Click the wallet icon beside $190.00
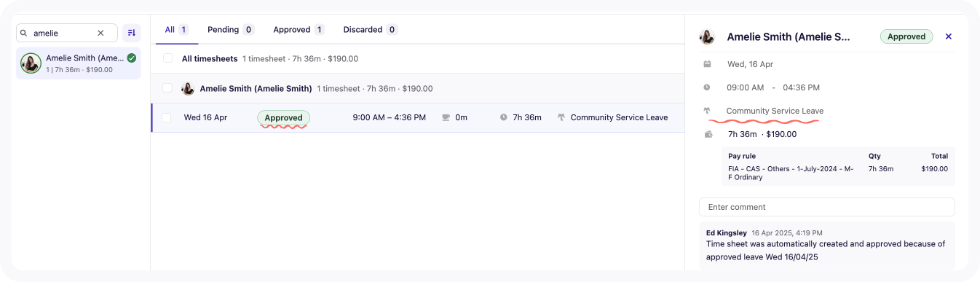Image resolution: width=980 pixels, height=282 pixels. tap(708, 134)
